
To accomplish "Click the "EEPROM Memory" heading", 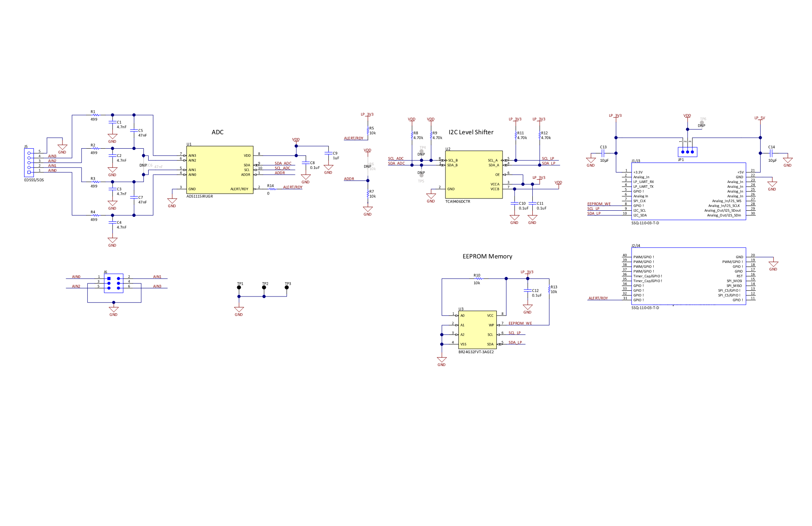I will tap(487, 256).
